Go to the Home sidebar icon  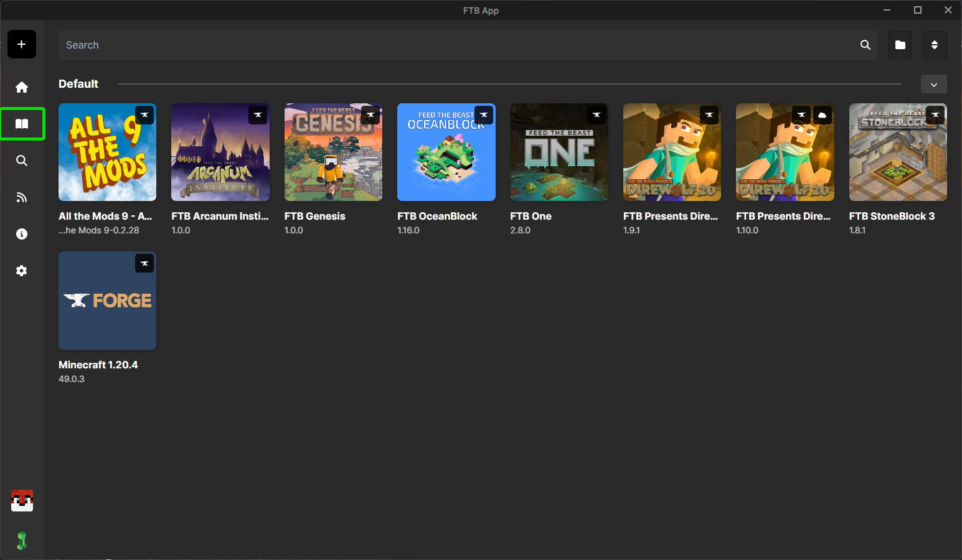click(22, 87)
